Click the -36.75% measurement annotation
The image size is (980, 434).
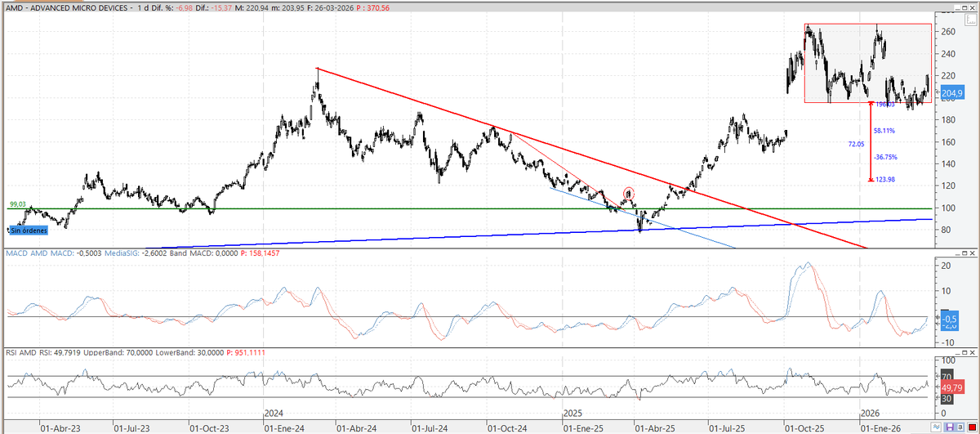(x=884, y=158)
